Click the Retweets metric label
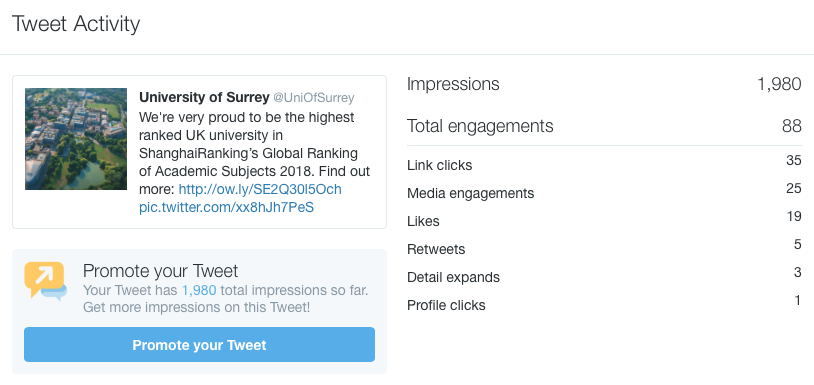 436,250
